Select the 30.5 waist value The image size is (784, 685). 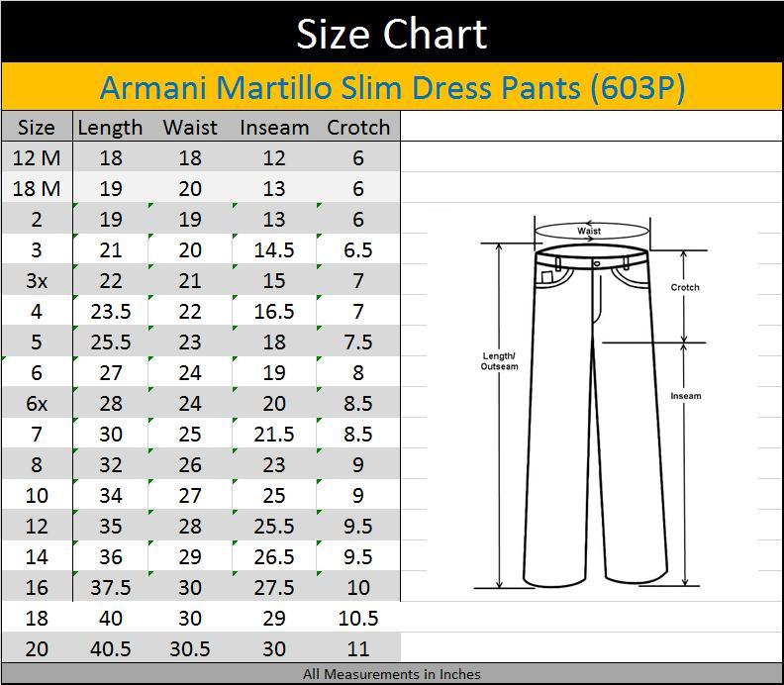coord(190,648)
